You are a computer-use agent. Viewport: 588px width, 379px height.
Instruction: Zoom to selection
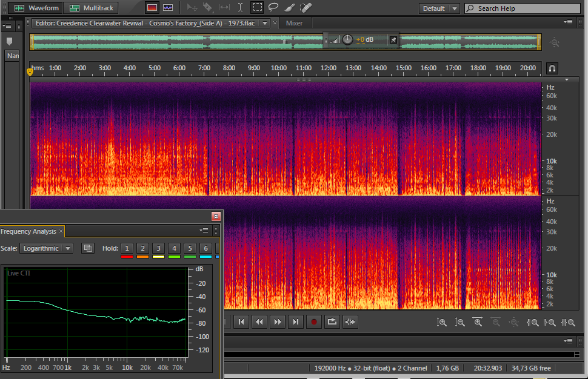(568, 322)
